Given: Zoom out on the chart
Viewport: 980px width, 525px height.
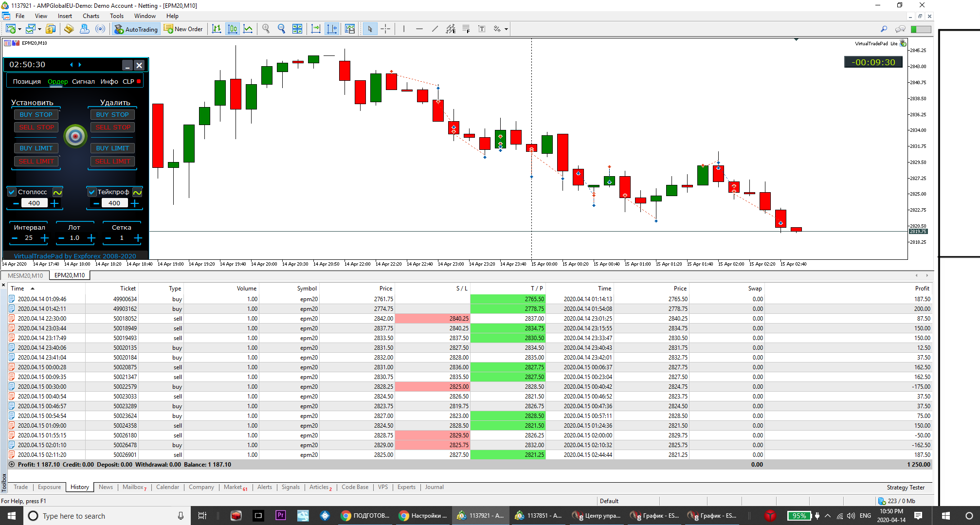Looking at the screenshot, I should (x=282, y=29).
